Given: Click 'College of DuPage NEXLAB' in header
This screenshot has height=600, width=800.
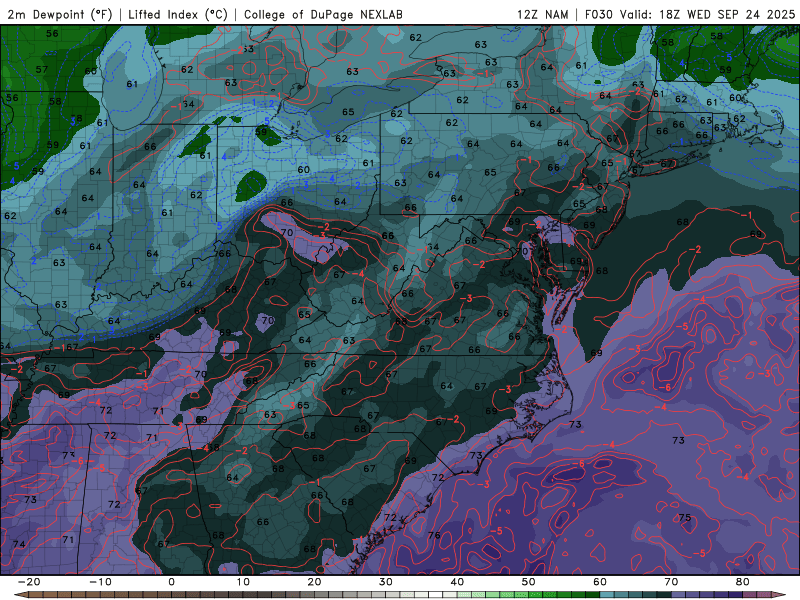Looking at the screenshot, I should tap(323, 14).
